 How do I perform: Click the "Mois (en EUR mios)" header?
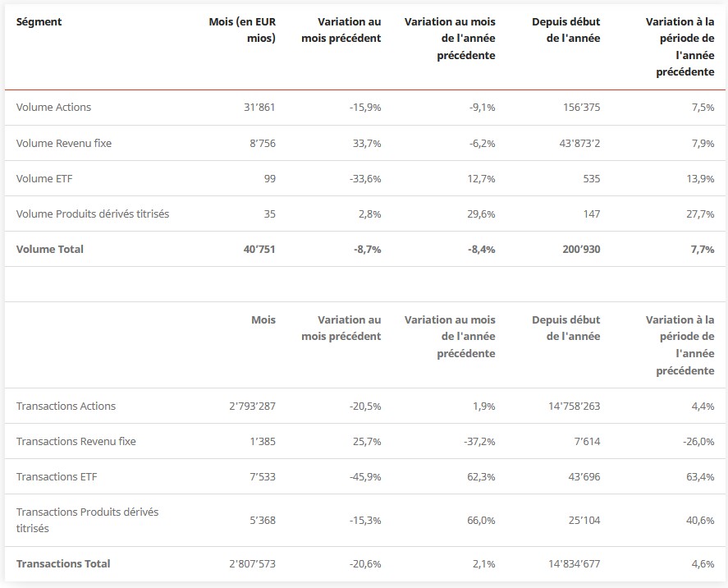click(x=243, y=30)
